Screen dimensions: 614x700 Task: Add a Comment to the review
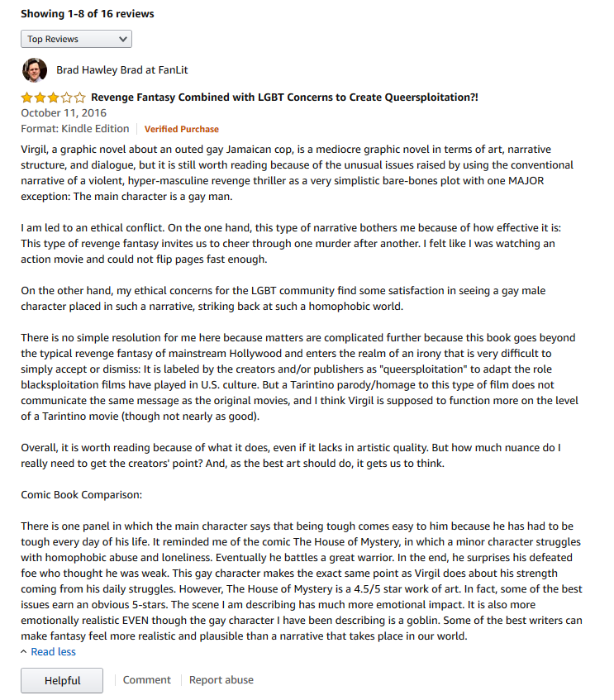(x=146, y=680)
